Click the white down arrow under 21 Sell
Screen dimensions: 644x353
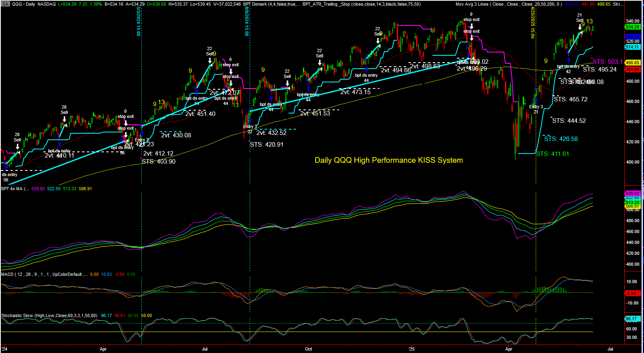(580, 27)
